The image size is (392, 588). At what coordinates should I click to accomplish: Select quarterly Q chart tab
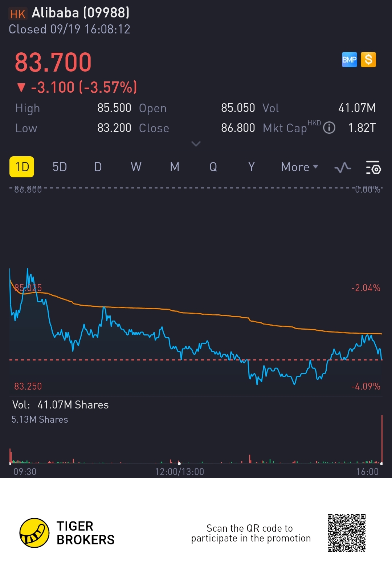[213, 167]
